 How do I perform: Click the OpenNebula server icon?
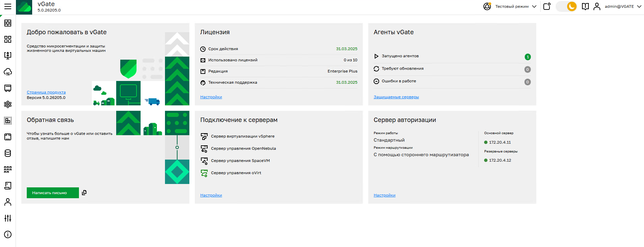[204, 148]
